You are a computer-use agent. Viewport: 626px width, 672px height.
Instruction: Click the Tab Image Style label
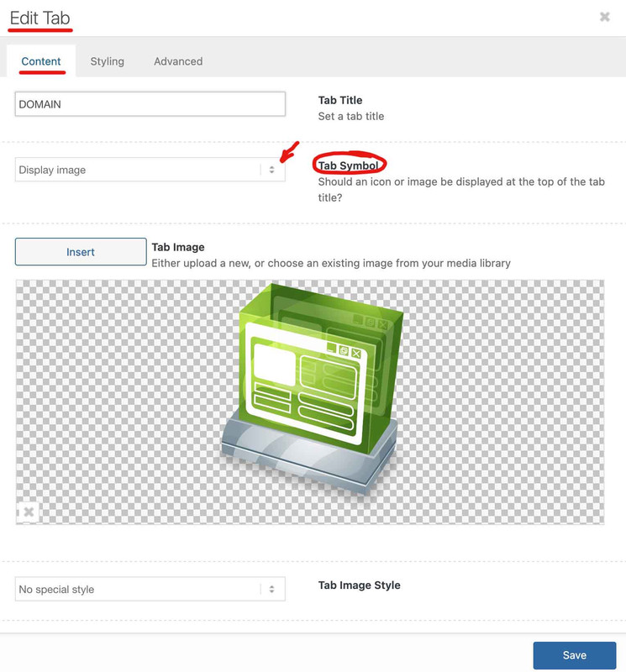coord(360,585)
